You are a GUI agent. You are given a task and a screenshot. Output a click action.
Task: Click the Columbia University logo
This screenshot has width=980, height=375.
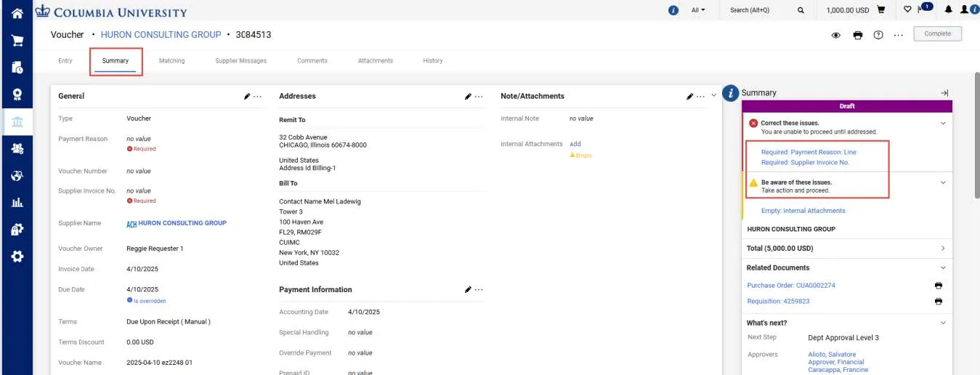[x=111, y=12]
